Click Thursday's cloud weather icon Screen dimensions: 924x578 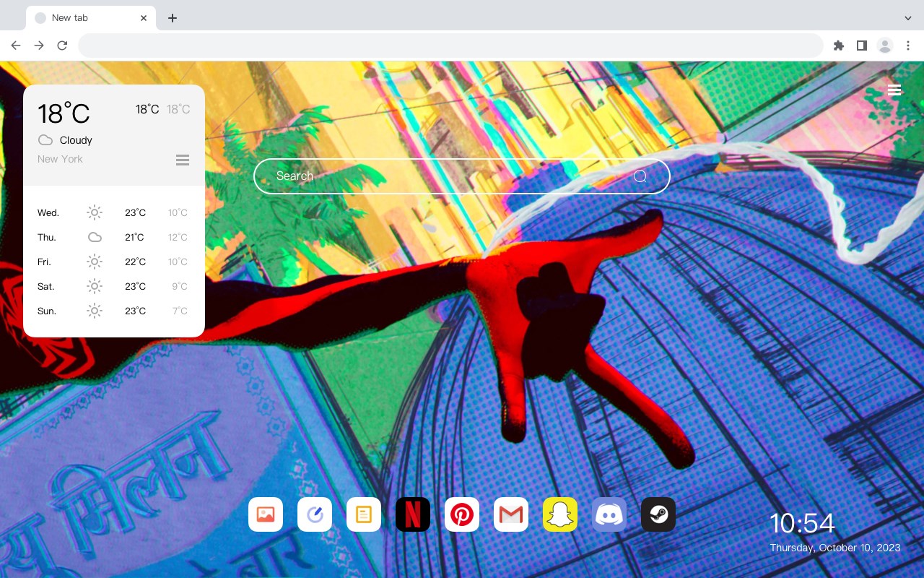coord(95,237)
